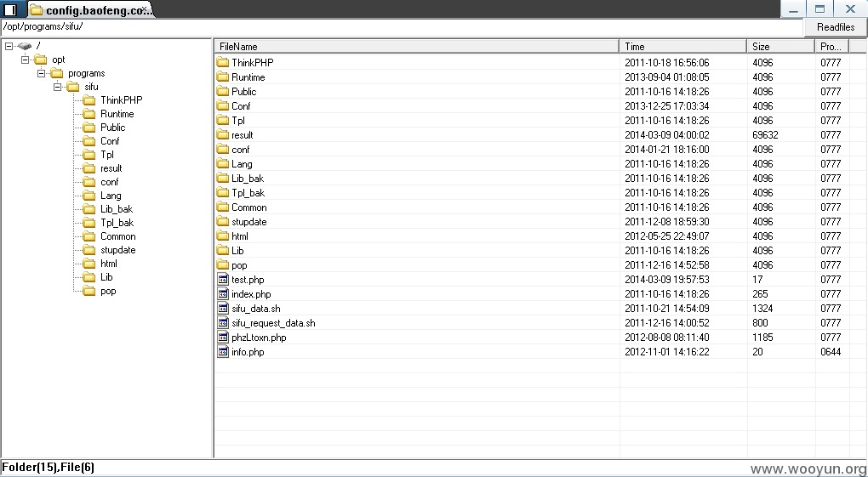Select the html name in file list
Image resolution: width=868 pixels, height=477 pixels.
coord(240,236)
